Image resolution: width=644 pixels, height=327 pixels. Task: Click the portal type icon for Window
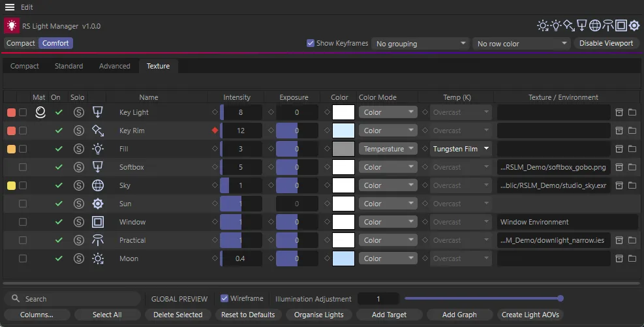point(98,222)
